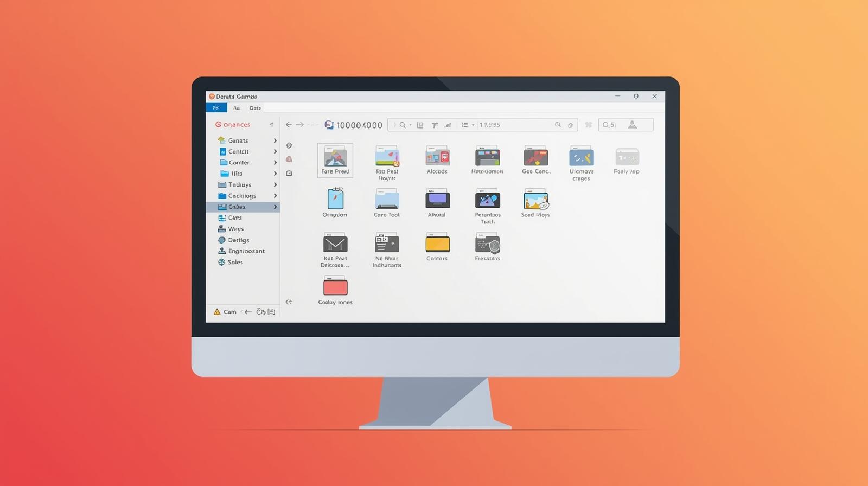Open the Sood Ploys picture folder

point(535,200)
